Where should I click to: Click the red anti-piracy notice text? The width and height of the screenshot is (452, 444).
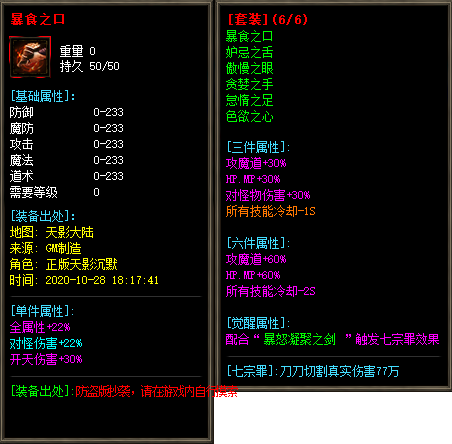157,391
